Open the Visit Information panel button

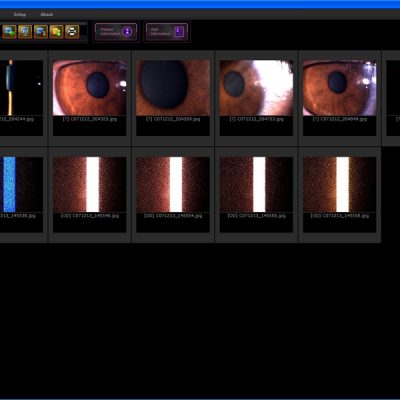point(167,32)
